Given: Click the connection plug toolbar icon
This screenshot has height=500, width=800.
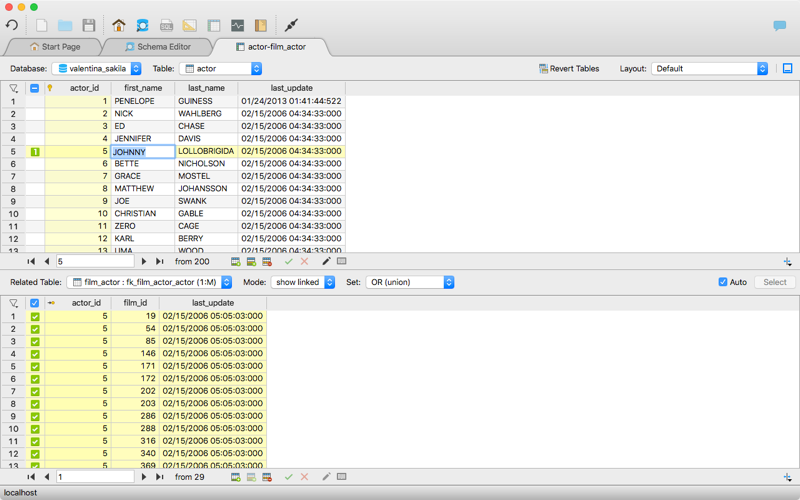Looking at the screenshot, I should pos(291,25).
